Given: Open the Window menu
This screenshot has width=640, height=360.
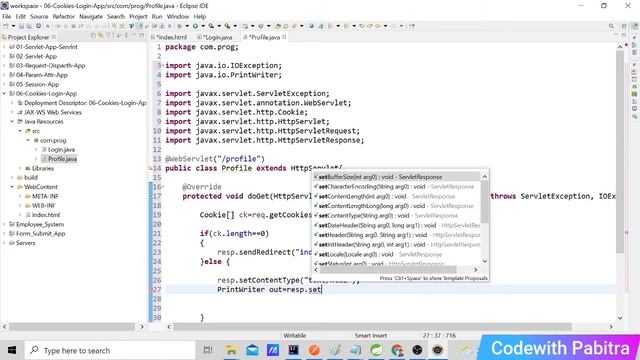Looking at the screenshot, I should click(178, 17).
